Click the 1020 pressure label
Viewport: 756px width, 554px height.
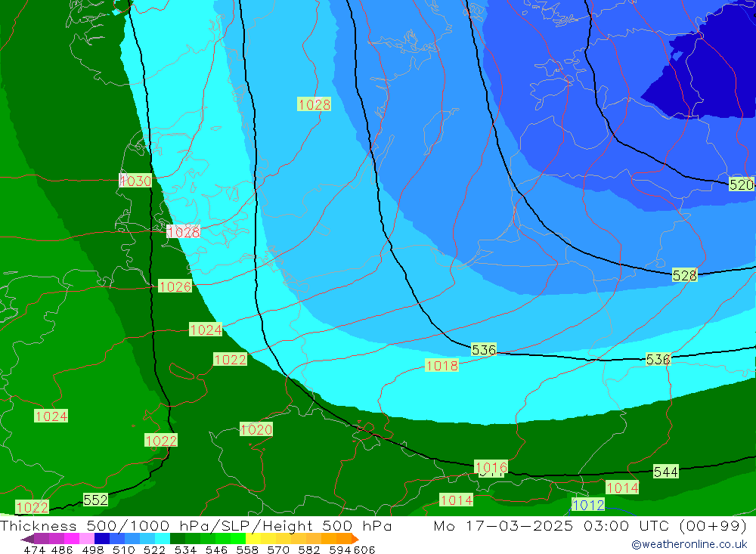256,429
